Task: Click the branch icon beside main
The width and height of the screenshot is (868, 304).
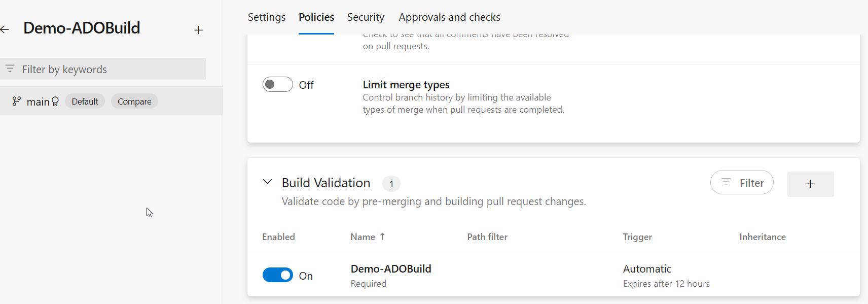Action: click(17, 102)
